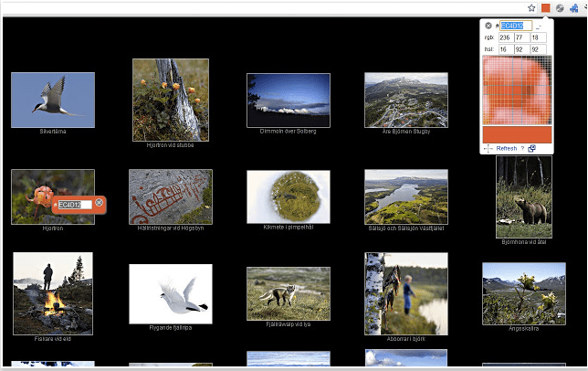Click the small dash toggle beside hex field

(539, 26)
